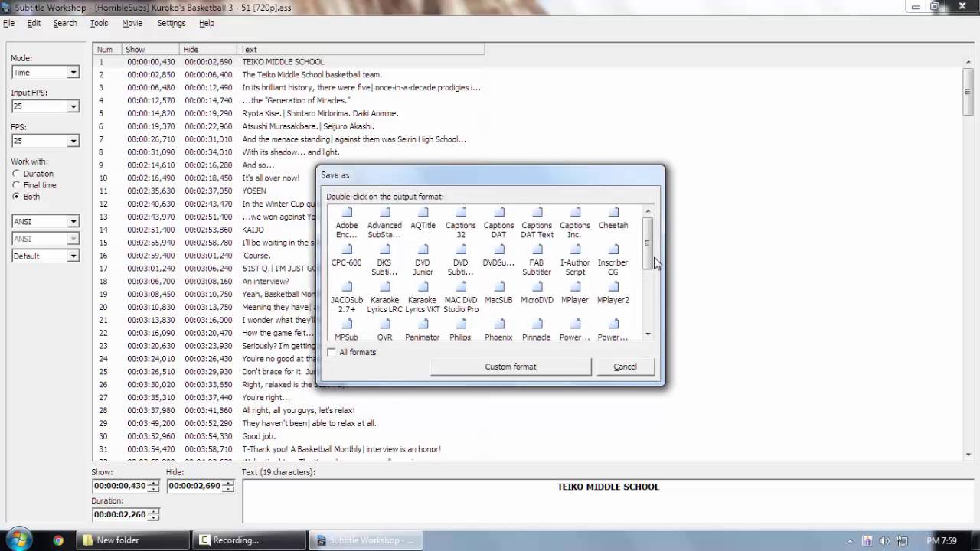Select the MacSUB output format
The image size is (980, 551).
[498, 294]
